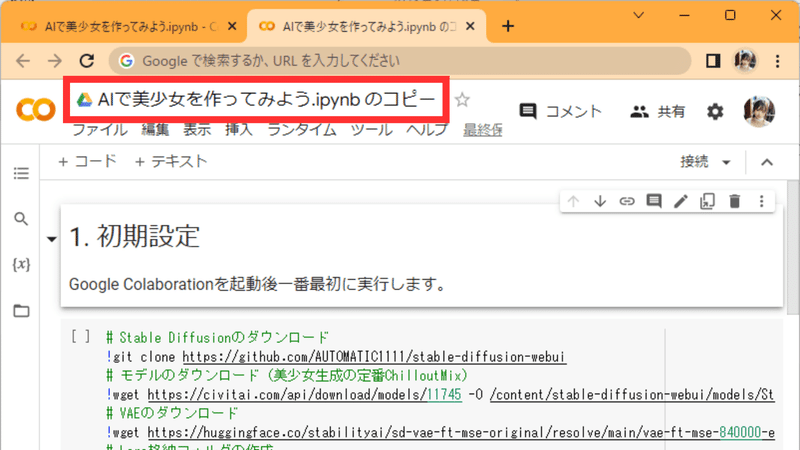Click the 共有 share button
Screen dimensions: 800x450
pyautogui.click(x=658, y=111)
